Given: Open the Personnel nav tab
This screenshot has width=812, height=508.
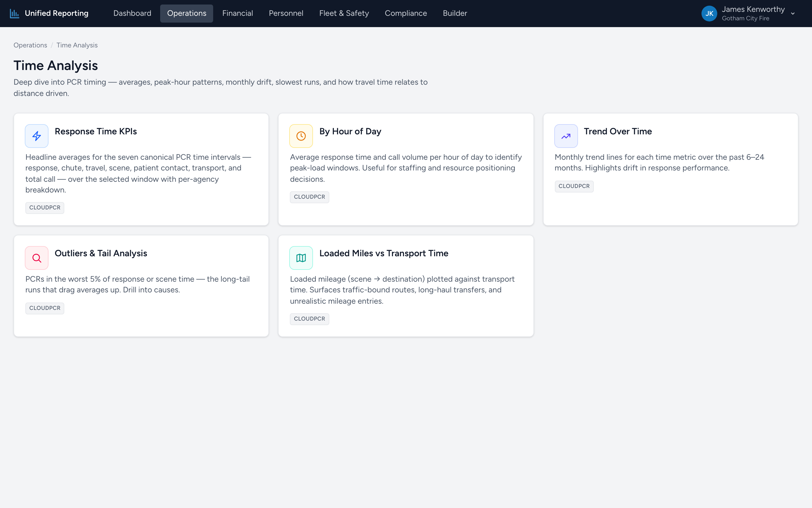Looking at the screenshot, I should click(286, 14).
